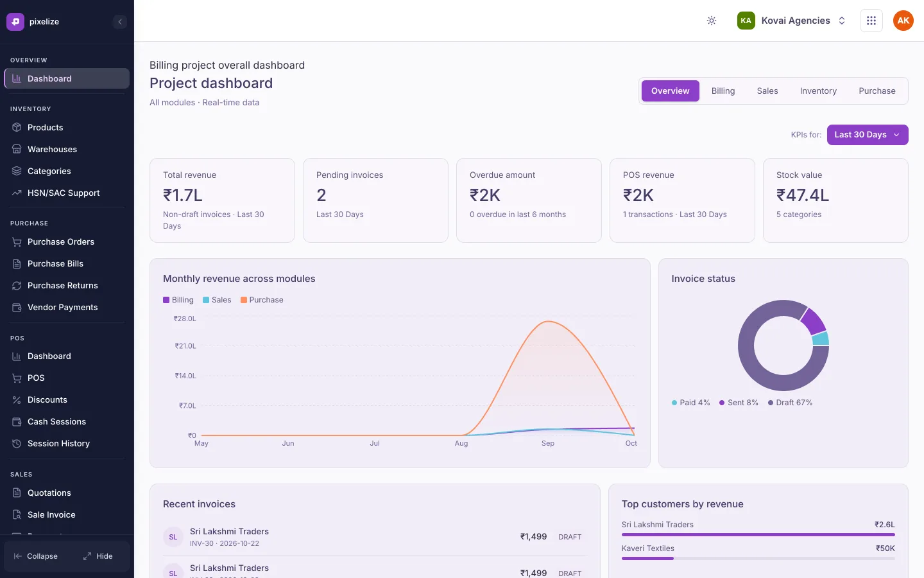924x578 pixels.
Task: Click the Paid 4% legend item
Action: (x=691, y=403)
